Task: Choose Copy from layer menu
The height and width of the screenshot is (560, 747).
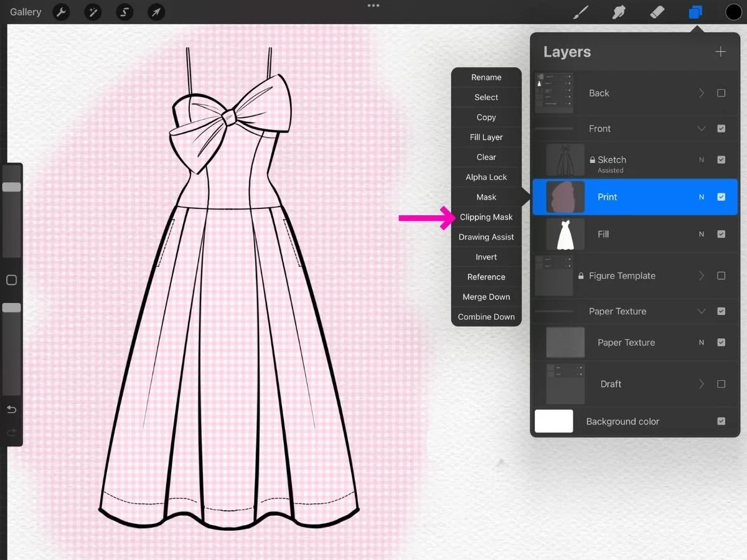Action: [486, 118]
